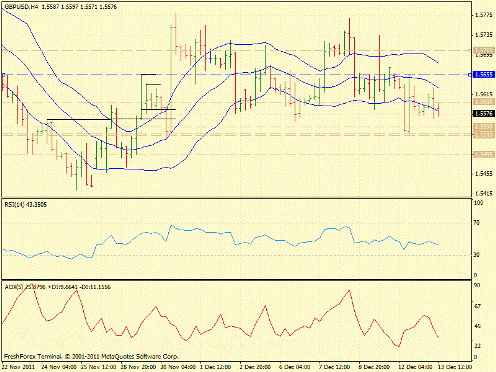Click the 25 Nov 12:00 time label

coord(99,367)
